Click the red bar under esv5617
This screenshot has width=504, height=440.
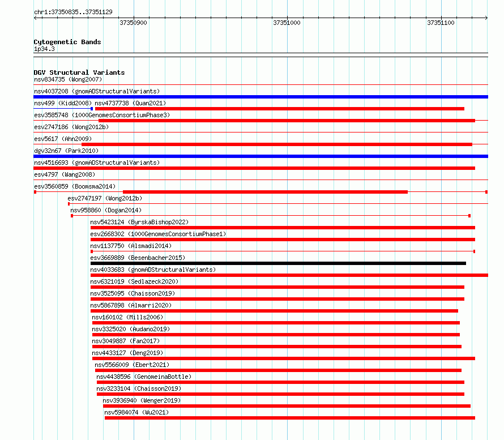click(x=277, y=144)
